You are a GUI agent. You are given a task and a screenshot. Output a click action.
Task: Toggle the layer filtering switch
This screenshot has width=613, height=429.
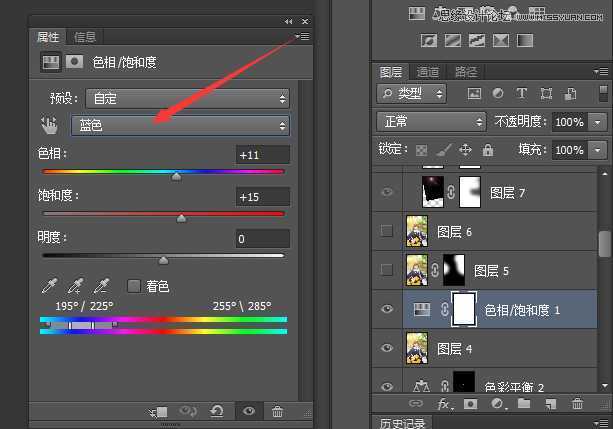pyautogui.click(x=604, y=94)
